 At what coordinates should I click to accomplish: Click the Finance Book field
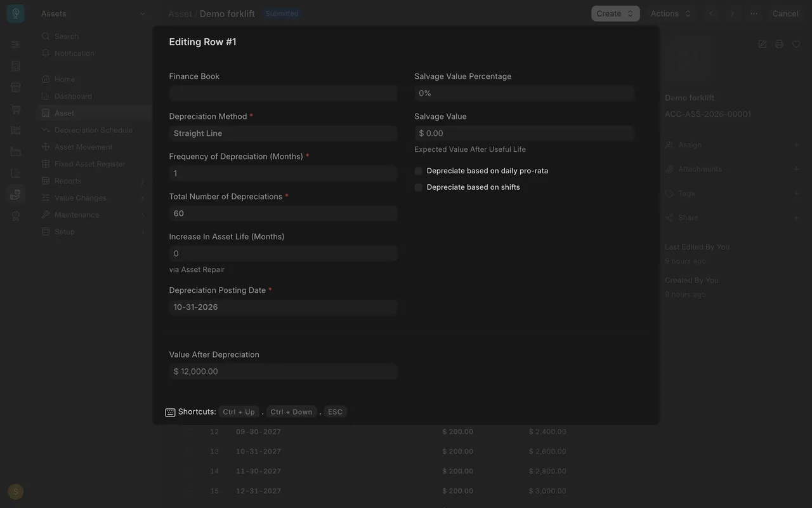tap(283, 93)
